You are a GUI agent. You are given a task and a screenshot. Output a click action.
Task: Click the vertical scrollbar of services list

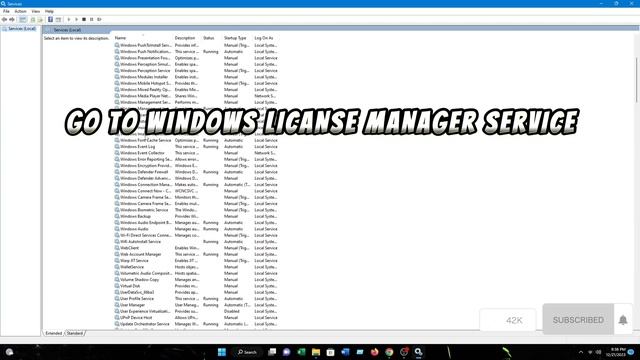point(636,80)
